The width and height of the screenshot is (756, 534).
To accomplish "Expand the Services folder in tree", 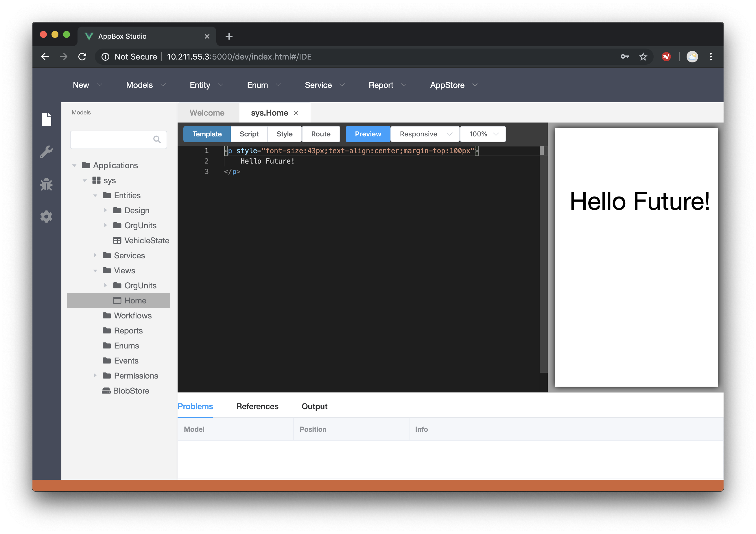I will [95, 255].
